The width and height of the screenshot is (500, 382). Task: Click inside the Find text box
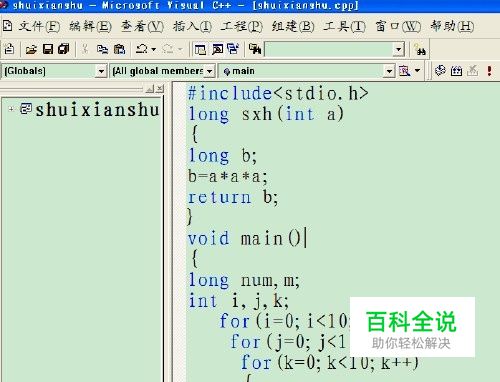click(x=329, y=50)
